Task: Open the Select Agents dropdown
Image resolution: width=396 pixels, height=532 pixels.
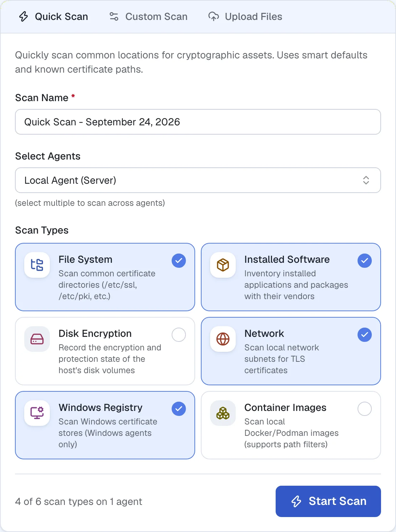Action: pyautogui.click(x=198, y=180)
